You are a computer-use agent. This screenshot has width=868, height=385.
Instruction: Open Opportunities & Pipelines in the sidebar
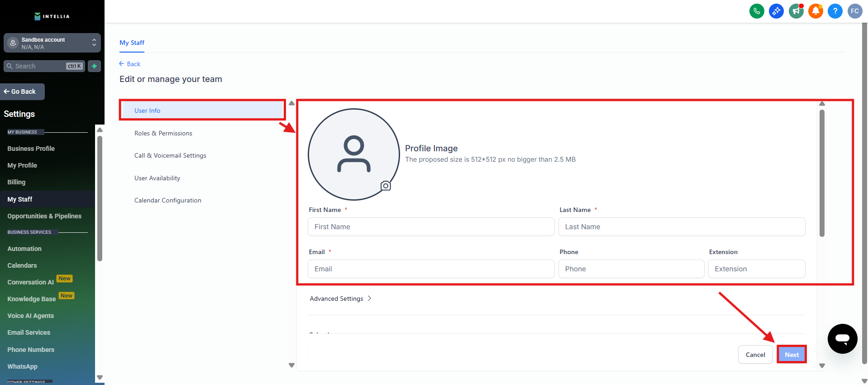pos(44,216)
